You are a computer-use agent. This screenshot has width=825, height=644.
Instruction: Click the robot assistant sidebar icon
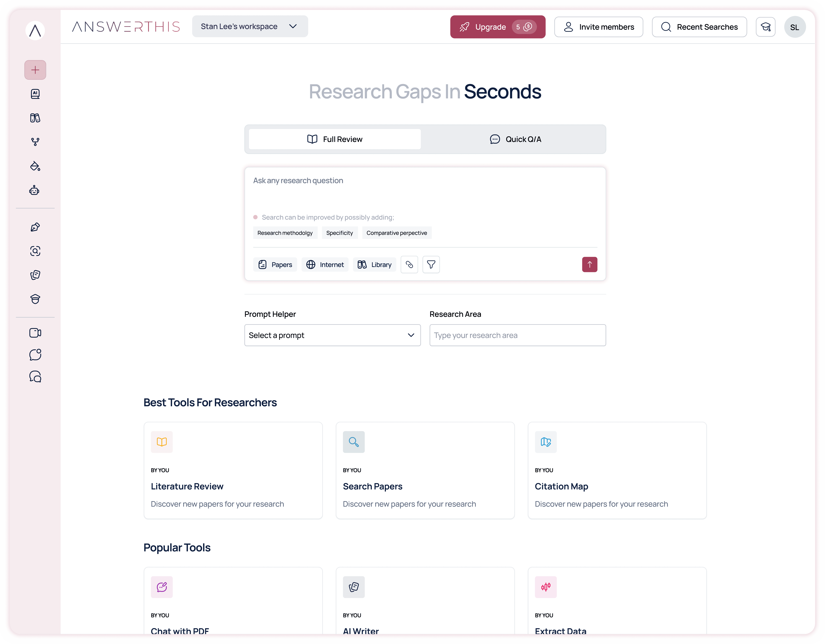tap(34, 190)
